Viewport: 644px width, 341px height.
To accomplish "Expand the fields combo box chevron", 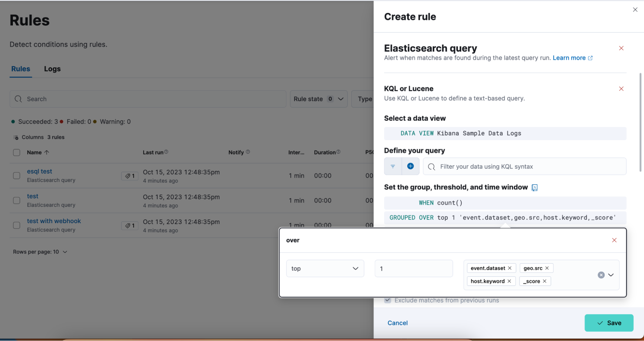I will (x=611, y=275).
